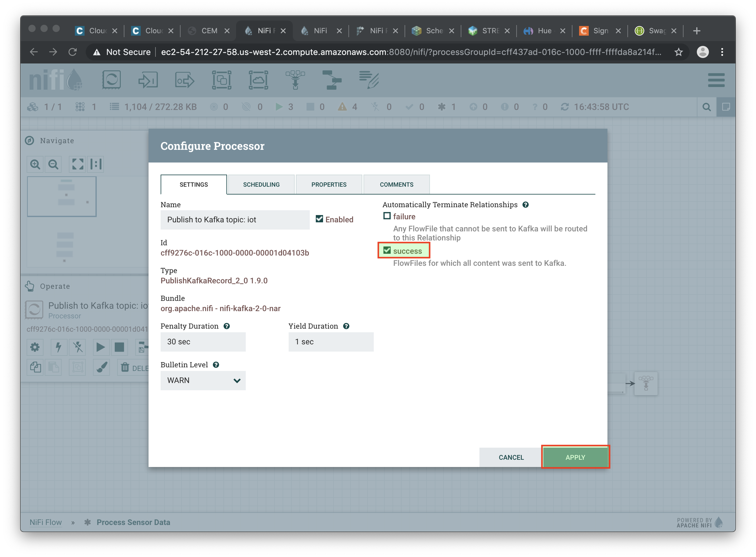Click the NiFi search icon in status bar
Viewport: 756px width, 557px height.
point(707,107)
